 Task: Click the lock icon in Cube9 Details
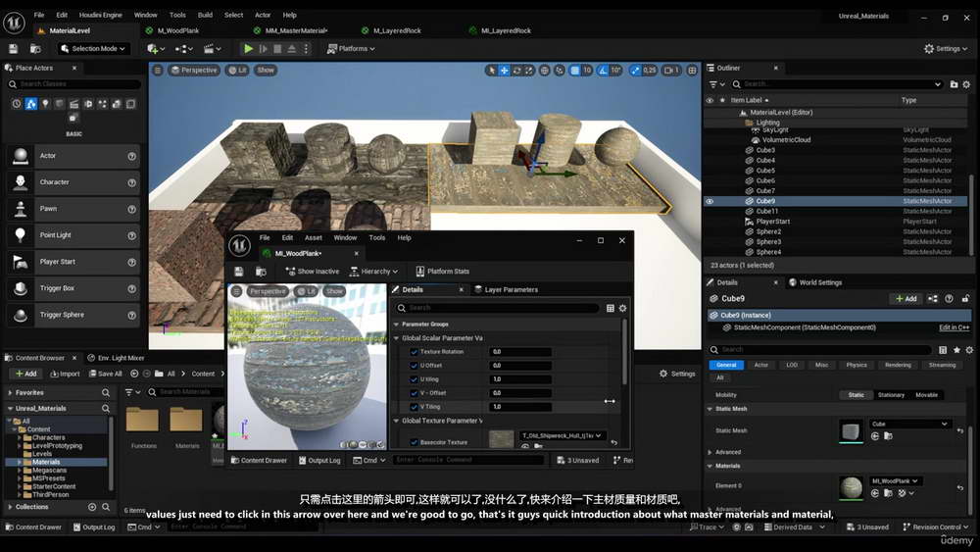click(965, 299)
